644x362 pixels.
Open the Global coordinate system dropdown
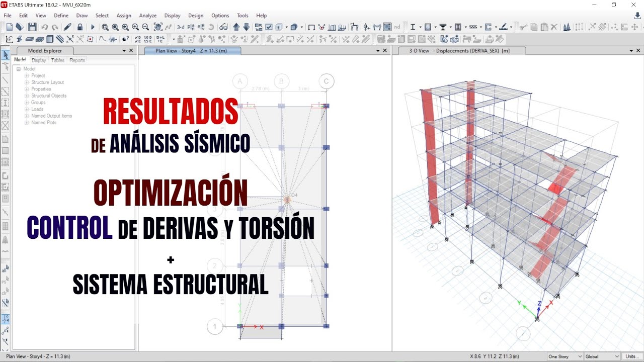[602, 356]
